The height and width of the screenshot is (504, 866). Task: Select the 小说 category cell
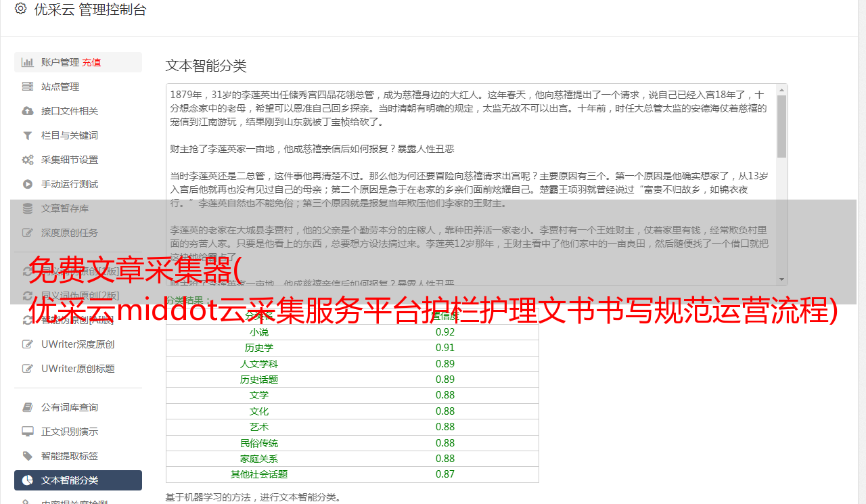(x=259, y=332)
